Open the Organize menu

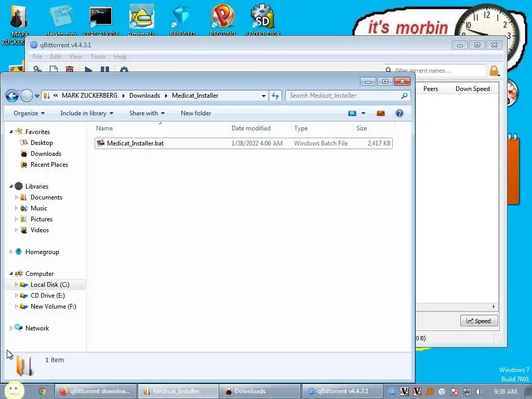click(x=29, y=113)
